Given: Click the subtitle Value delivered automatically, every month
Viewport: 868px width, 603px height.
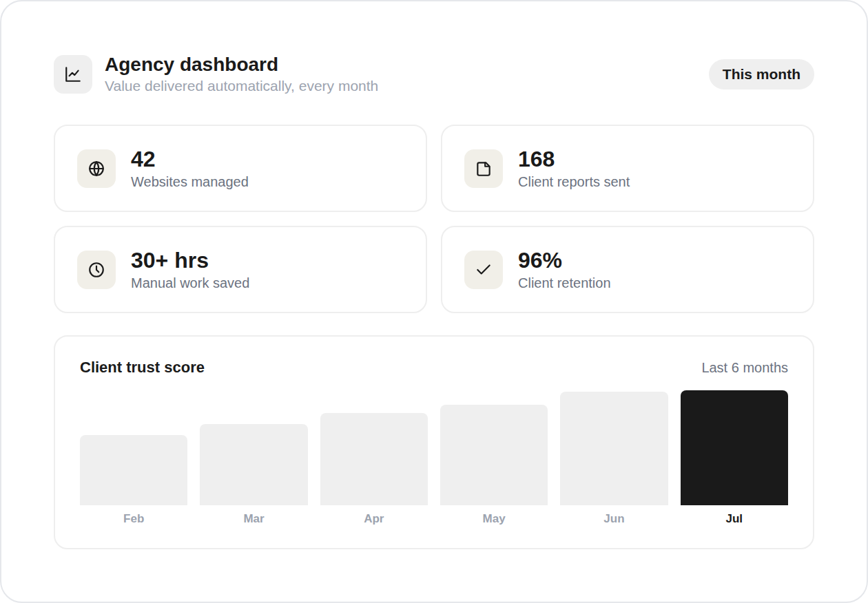Looking at the screenshot, I should 241,86.
